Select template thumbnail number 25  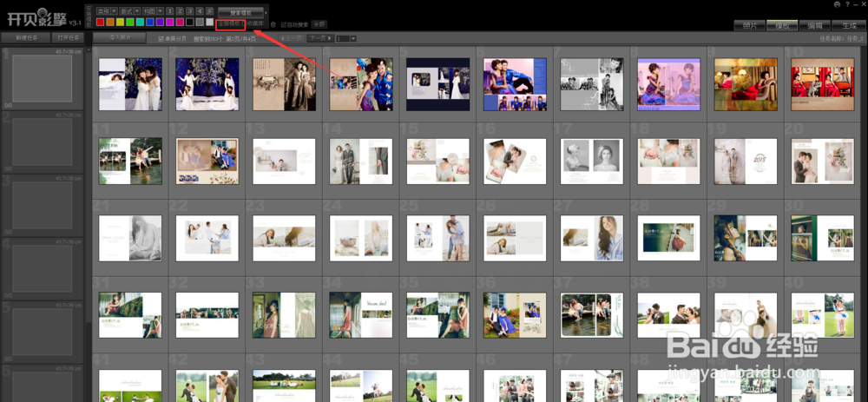437,238
